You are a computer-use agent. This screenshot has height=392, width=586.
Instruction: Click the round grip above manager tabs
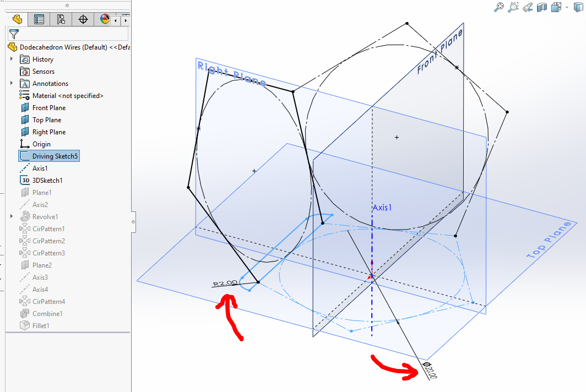click(67, 6)
